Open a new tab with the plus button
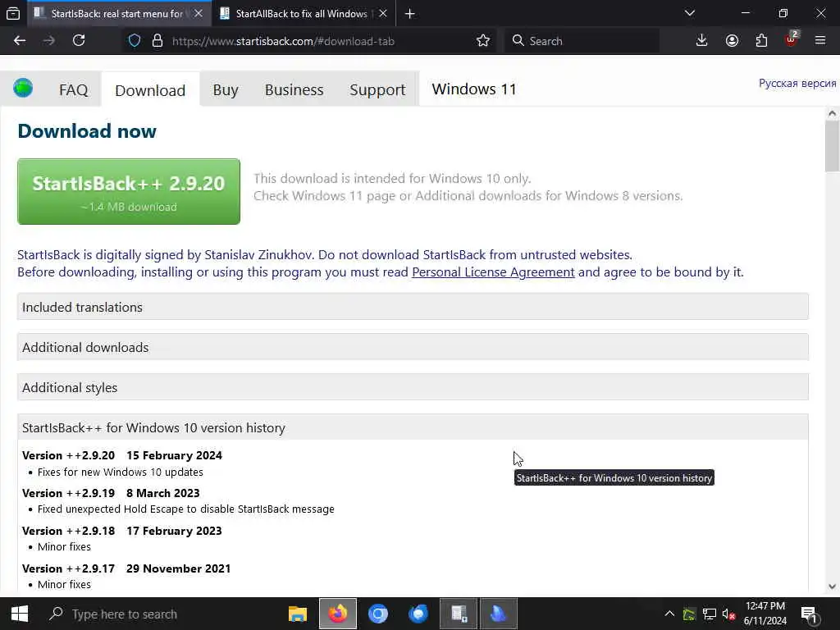The height and width of the screenshot is (630, 840). [410, 13]
